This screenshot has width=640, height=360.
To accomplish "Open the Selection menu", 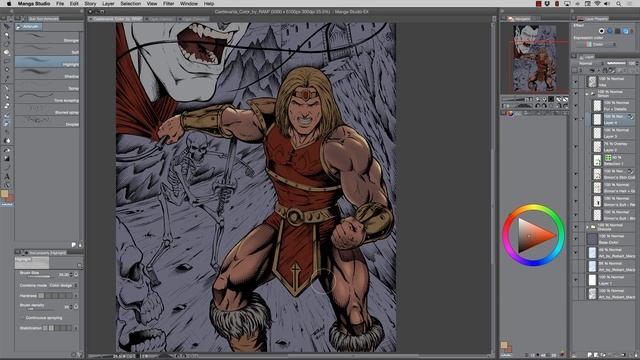I will 131,4.
